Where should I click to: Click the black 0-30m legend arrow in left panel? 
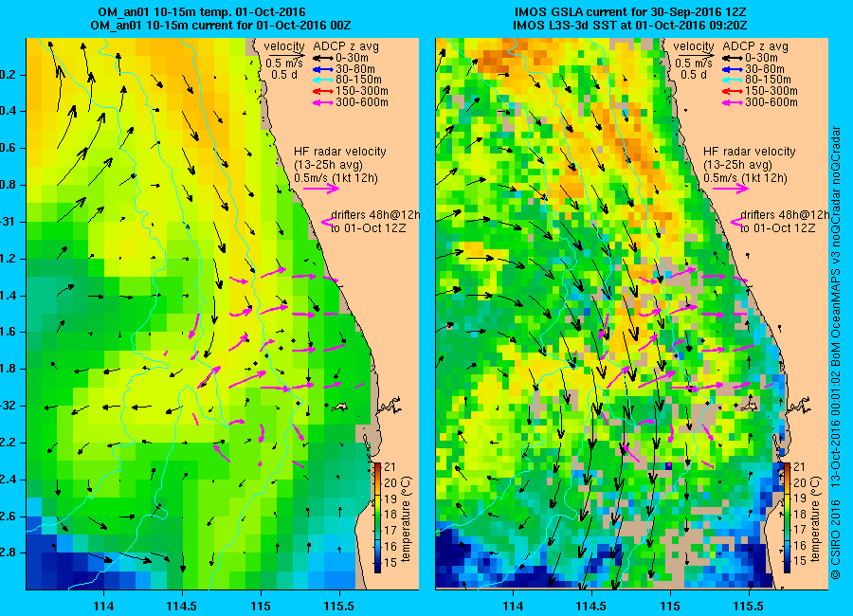pyautogui.click(x=322, y=58)
